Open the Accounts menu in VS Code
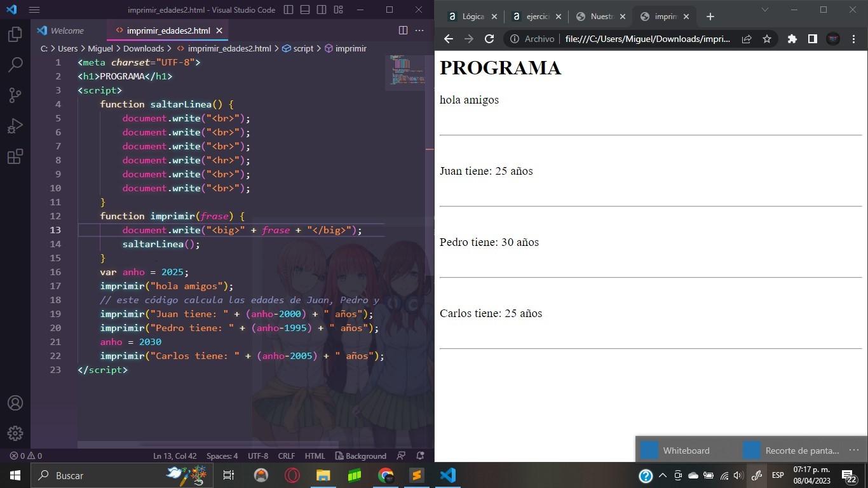Image resolution: width=868 pixels, height=488 pixels. click(15, 403)
